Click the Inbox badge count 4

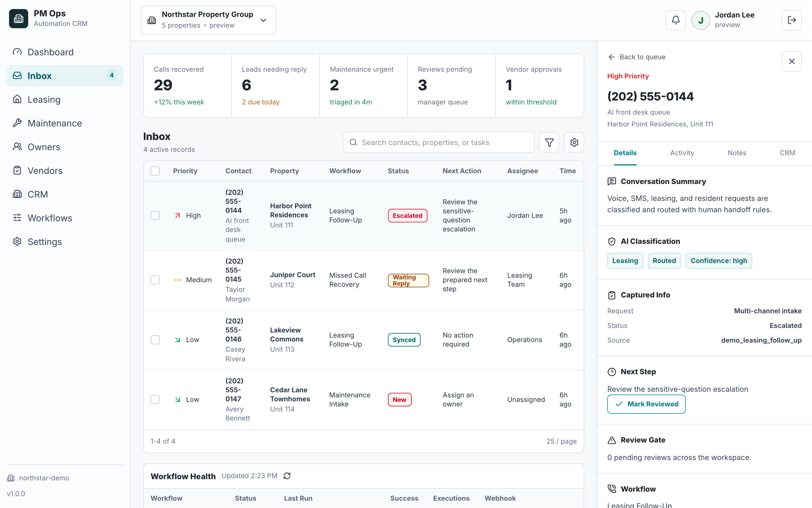point(112,75)
